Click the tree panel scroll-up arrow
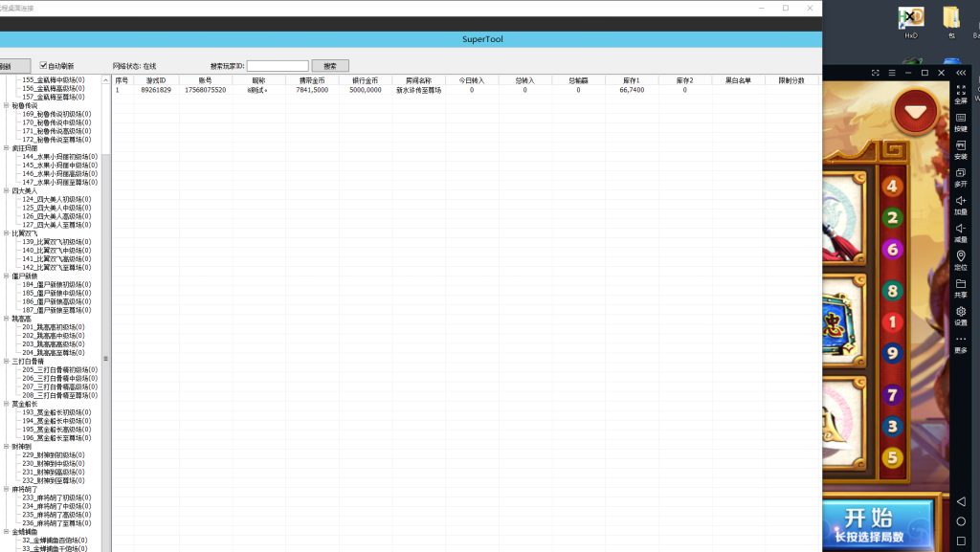 105,80
